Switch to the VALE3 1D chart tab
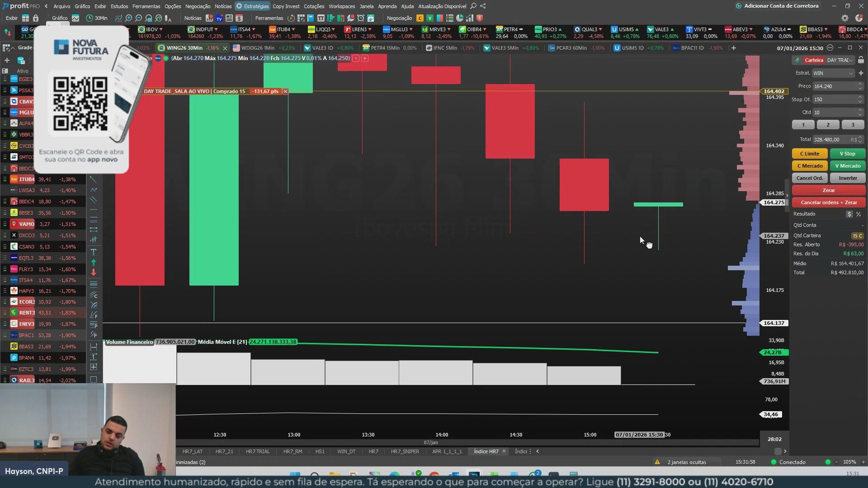Image resolution: width=868 pixels, height=488 pixels. click(322, 48)
